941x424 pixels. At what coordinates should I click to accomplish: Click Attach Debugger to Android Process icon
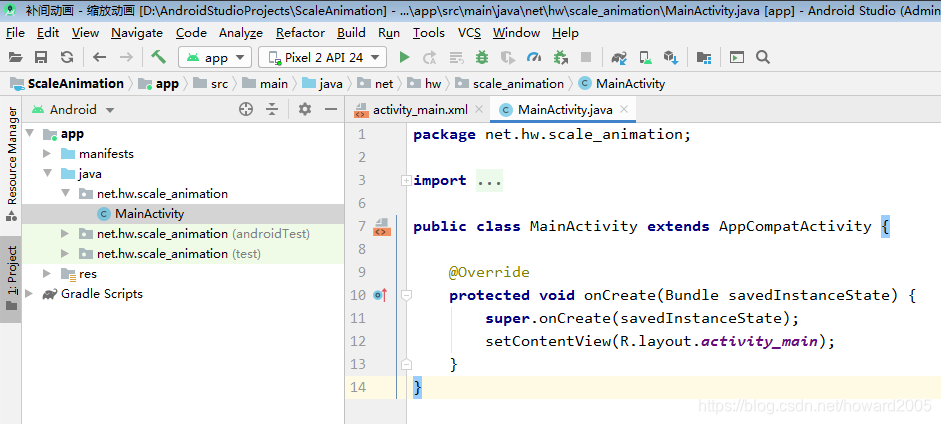point(561,58)
